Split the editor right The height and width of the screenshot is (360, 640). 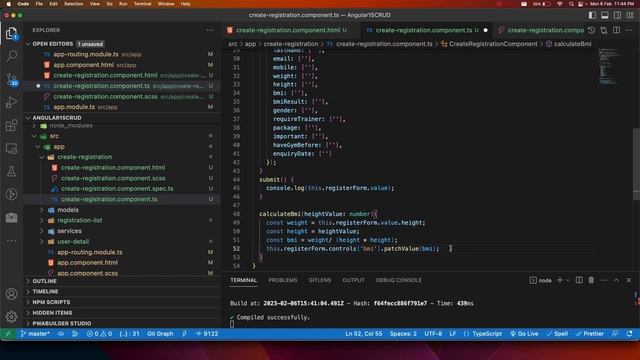[x=616, y=30]
